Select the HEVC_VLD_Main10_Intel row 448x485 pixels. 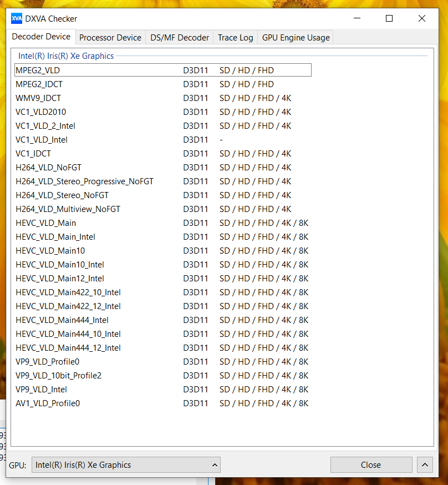(163, 265)
